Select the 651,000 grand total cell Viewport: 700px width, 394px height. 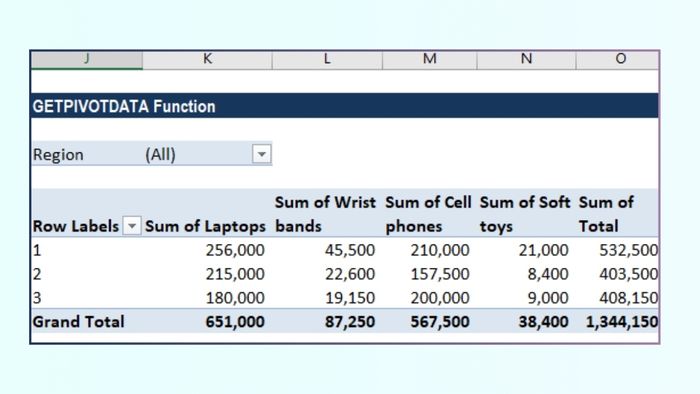coord(207,321)
